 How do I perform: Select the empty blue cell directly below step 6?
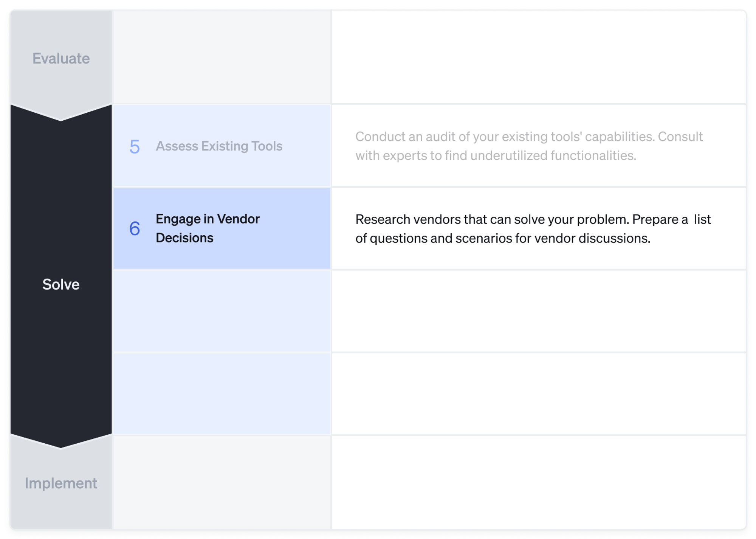pyautogui.click(x=222, y=311)
